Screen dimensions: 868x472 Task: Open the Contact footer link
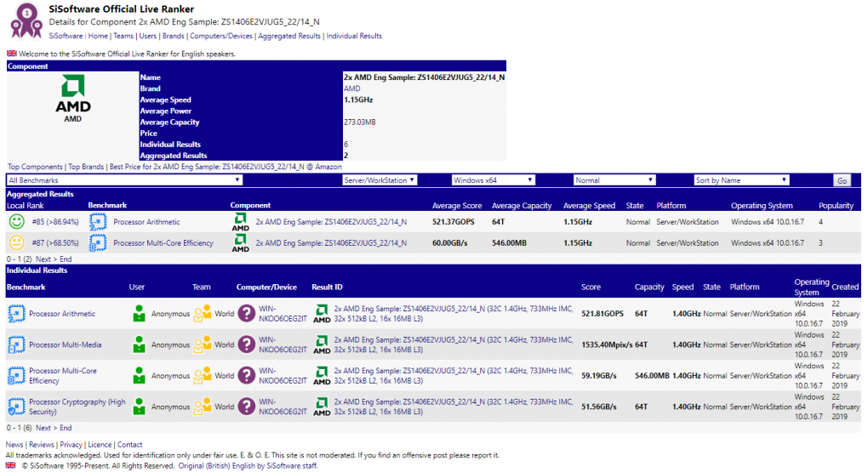point(129,444)
